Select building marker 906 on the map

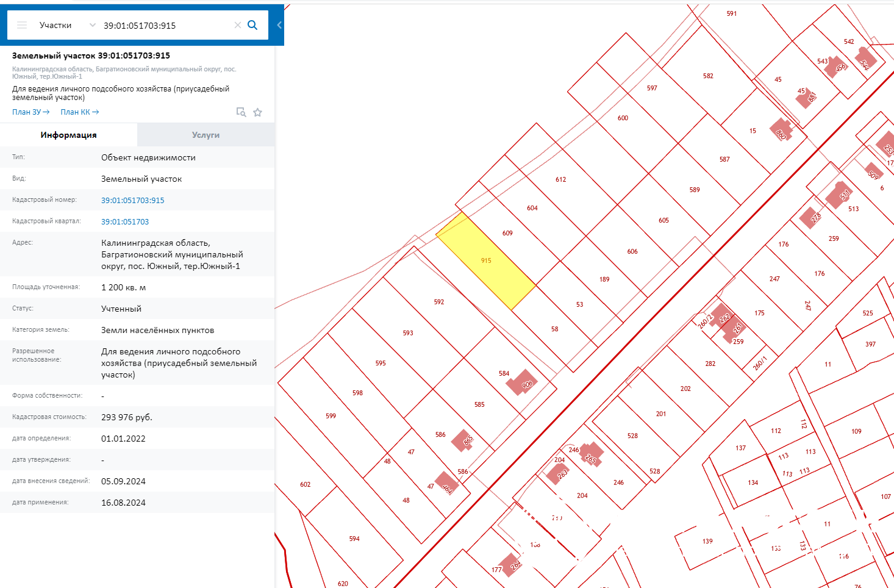pyautogui.click(x=523, y=382)
